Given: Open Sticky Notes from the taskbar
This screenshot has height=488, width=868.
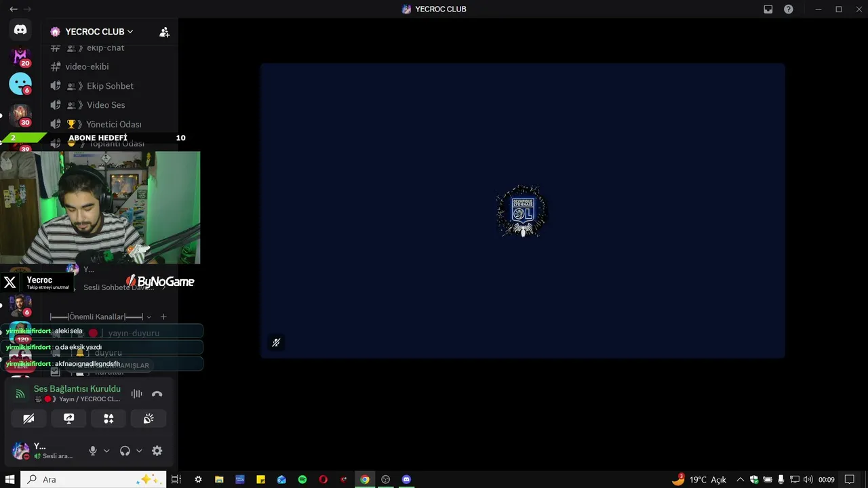Looking at the screenshot, I should (x=260, y=479).
